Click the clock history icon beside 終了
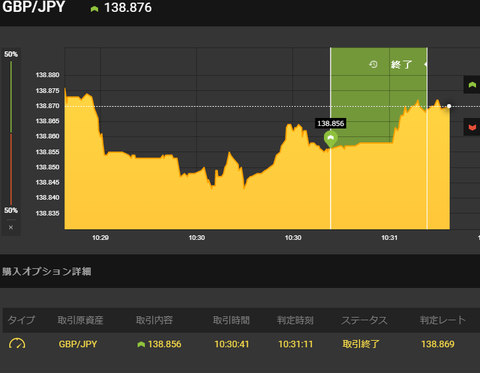 click(x=373, y=64)
